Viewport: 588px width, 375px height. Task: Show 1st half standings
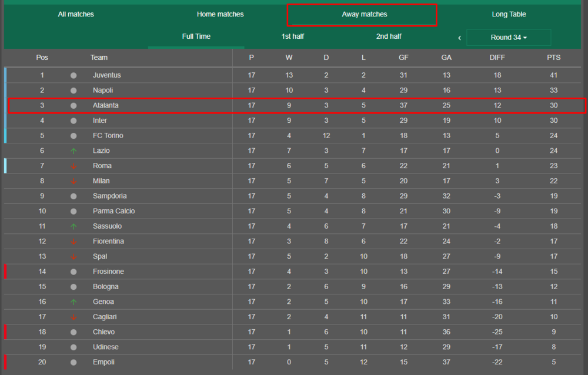[293, 36]
